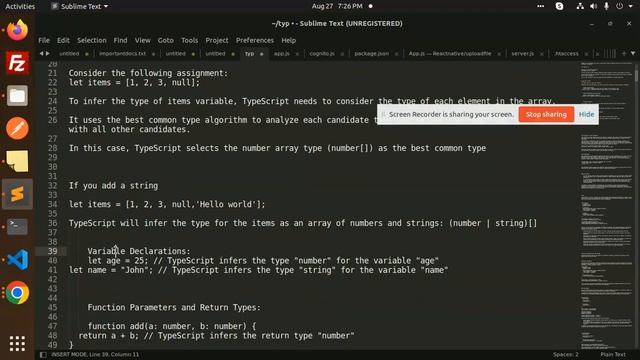640x360 pixels.
Task: Open the Tools menu
Action: tap(189, 40)
